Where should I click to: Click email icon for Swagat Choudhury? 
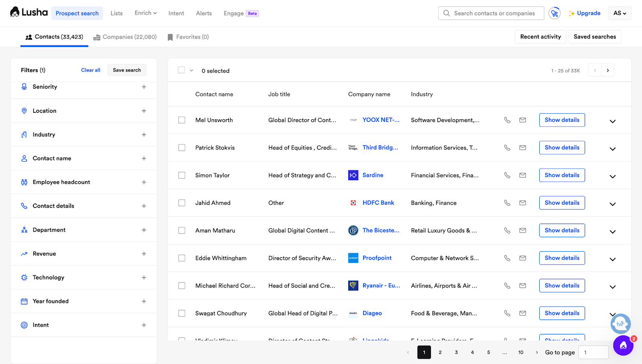(x=522, y=313)
